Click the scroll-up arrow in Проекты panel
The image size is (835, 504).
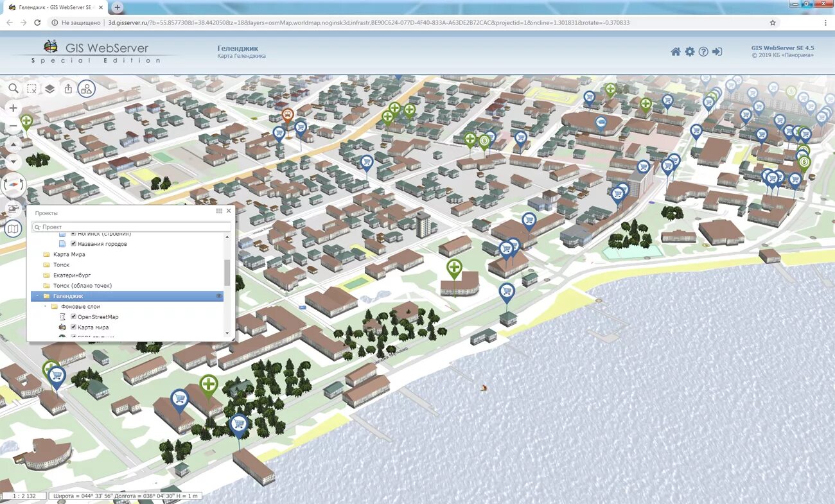pos(227,237)
